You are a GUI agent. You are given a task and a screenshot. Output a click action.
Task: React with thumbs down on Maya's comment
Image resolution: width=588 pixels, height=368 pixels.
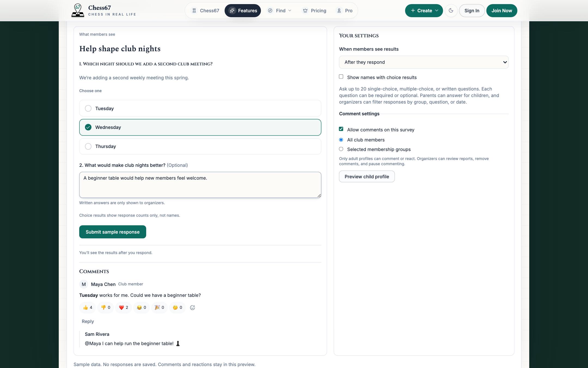106,307
